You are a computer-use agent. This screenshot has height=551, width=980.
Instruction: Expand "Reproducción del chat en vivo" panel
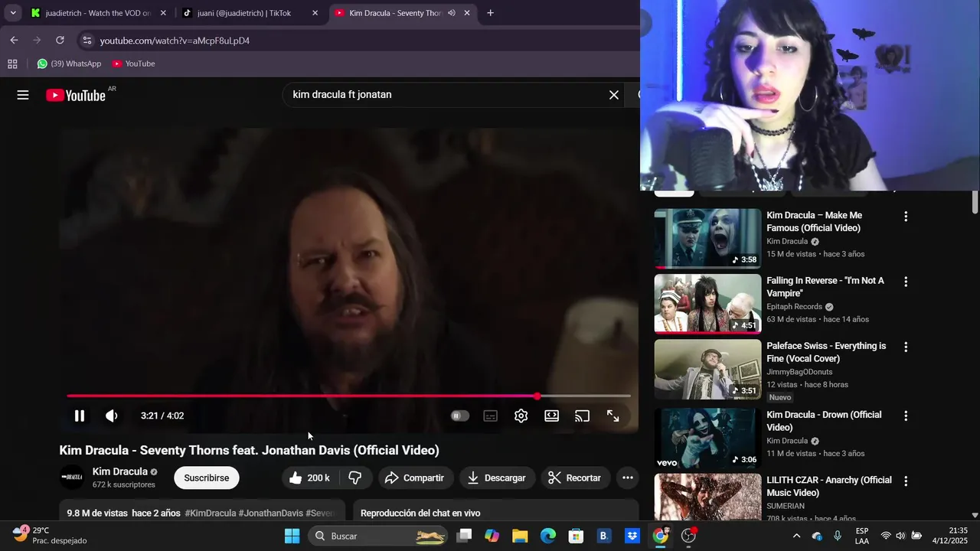[495, 511]
